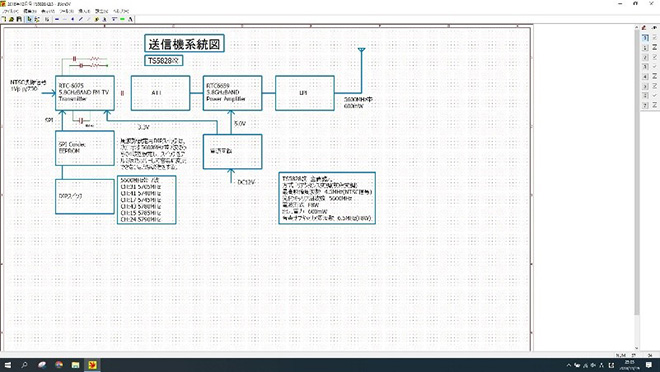Select the blue junction dot tool
This screenshot has width=660, height=372.
click(72, 19)
